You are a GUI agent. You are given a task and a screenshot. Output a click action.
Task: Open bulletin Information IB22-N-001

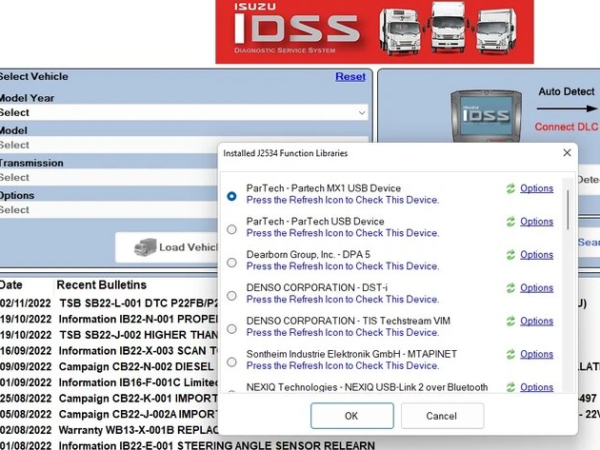(139, 319)
